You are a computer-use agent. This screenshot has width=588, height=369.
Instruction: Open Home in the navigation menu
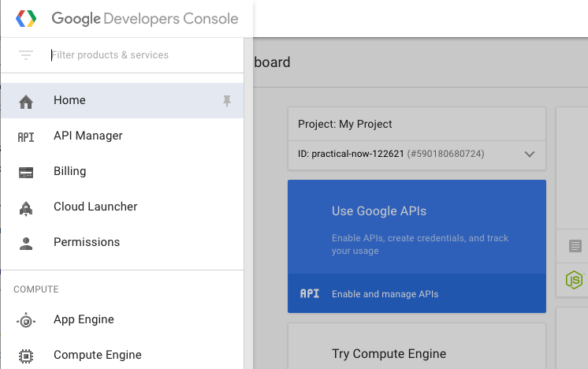pos(122,100)
